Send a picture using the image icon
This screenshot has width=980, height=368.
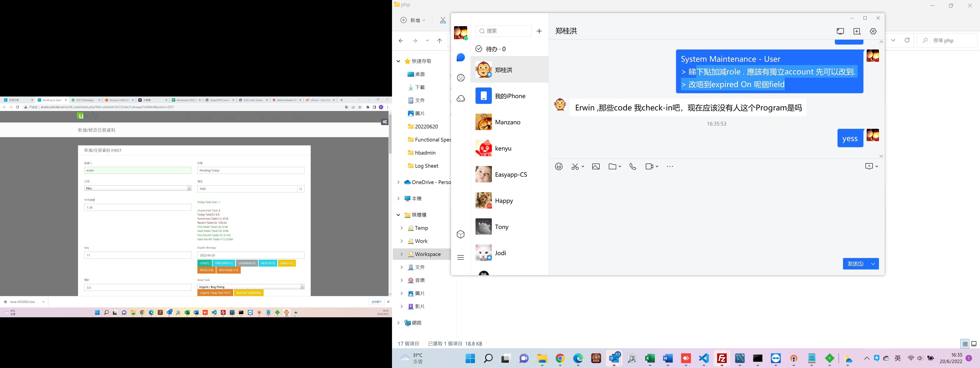pos(596,166)
